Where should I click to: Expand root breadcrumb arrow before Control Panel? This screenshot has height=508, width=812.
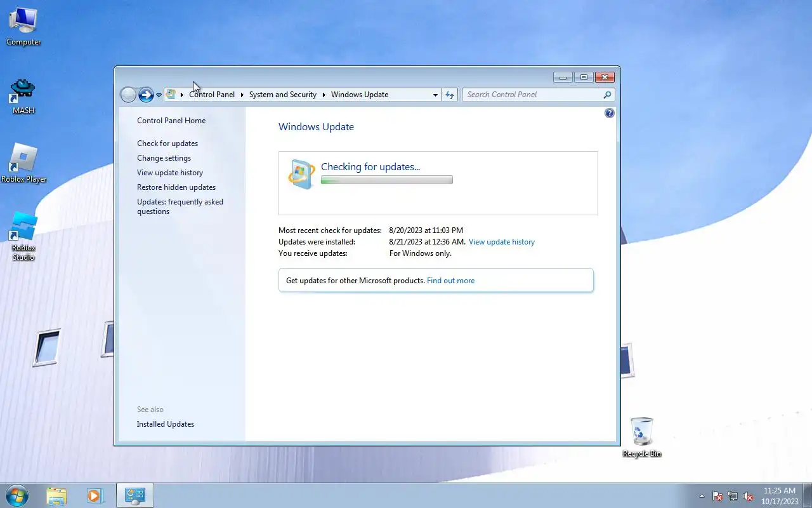coord(181,95)
